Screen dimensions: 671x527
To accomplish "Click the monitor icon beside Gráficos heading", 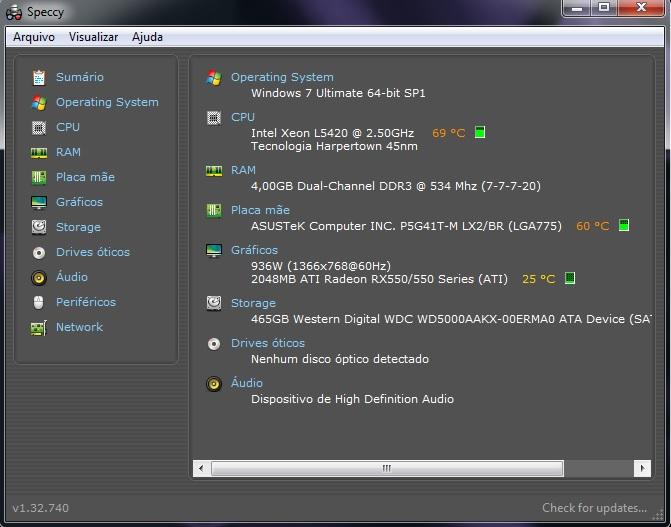I will tap(214, 250).
